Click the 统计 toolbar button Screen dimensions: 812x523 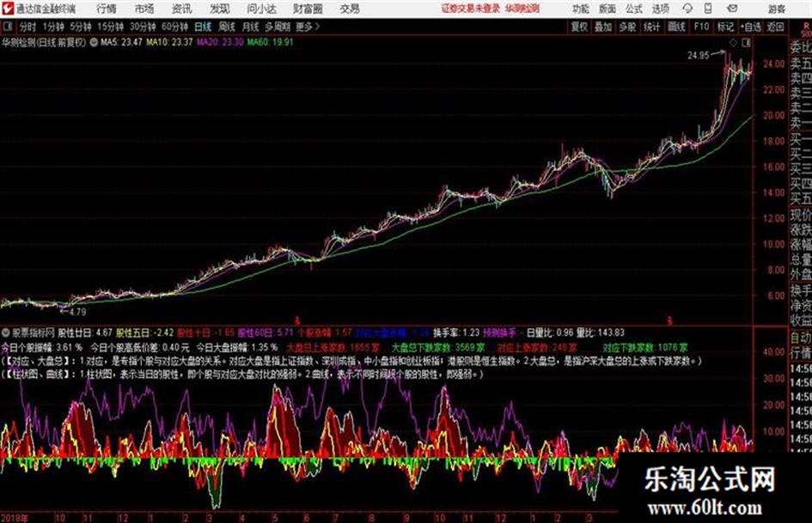(652, 27)
